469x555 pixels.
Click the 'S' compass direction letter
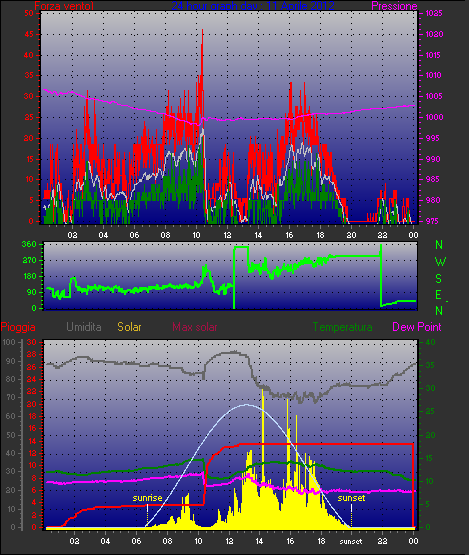click(439, 279)
